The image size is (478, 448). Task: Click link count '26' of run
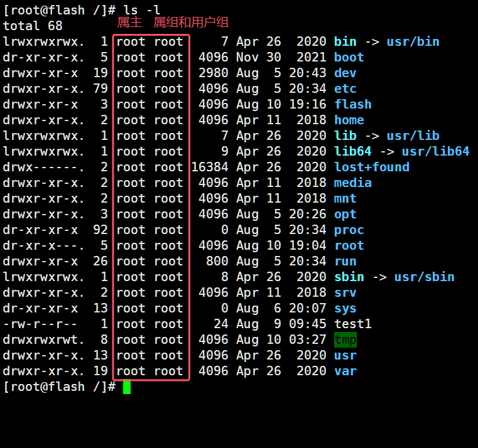point(100,261)
